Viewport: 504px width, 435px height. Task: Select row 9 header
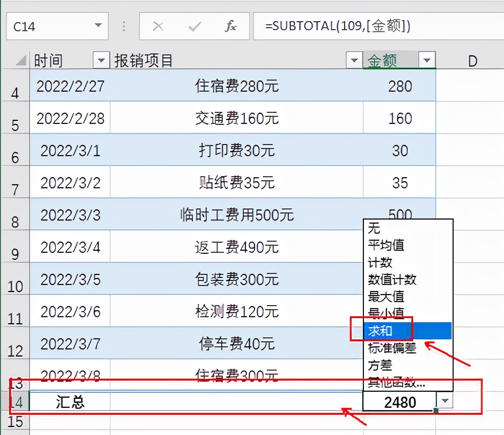click(15, 247)
